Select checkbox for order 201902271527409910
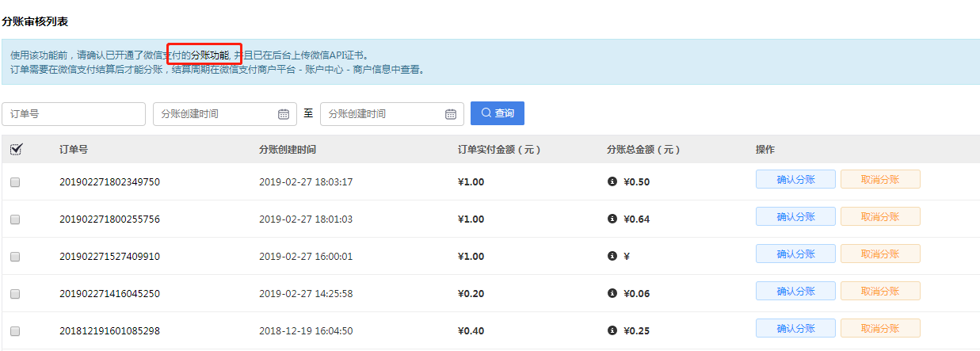Screen dimensions: 980x351 click(15, 257)
